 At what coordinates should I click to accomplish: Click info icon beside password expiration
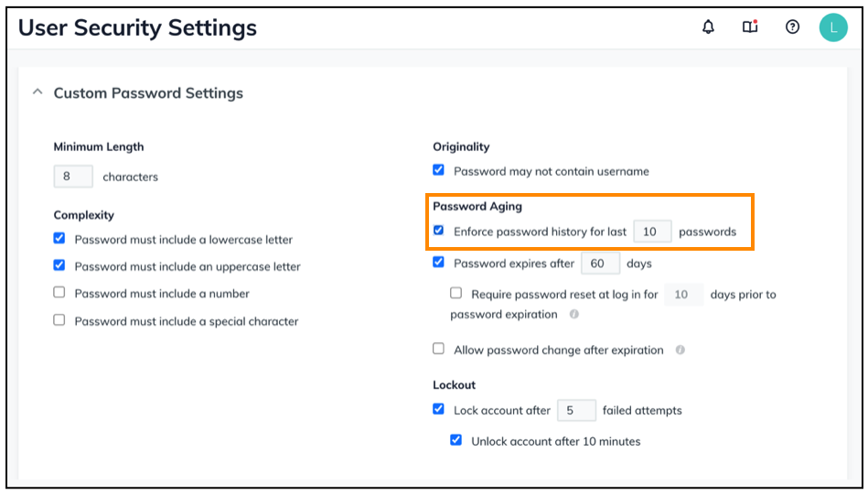tap(574, 314)
